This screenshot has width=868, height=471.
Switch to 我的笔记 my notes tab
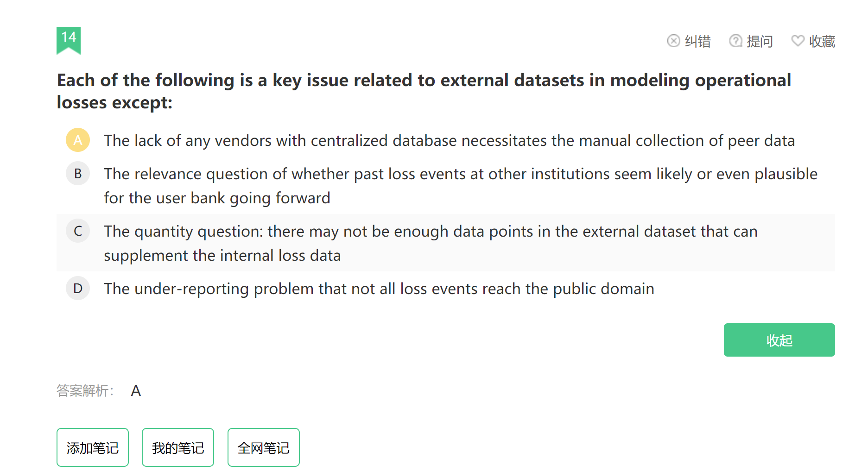(x=178, y=447)
